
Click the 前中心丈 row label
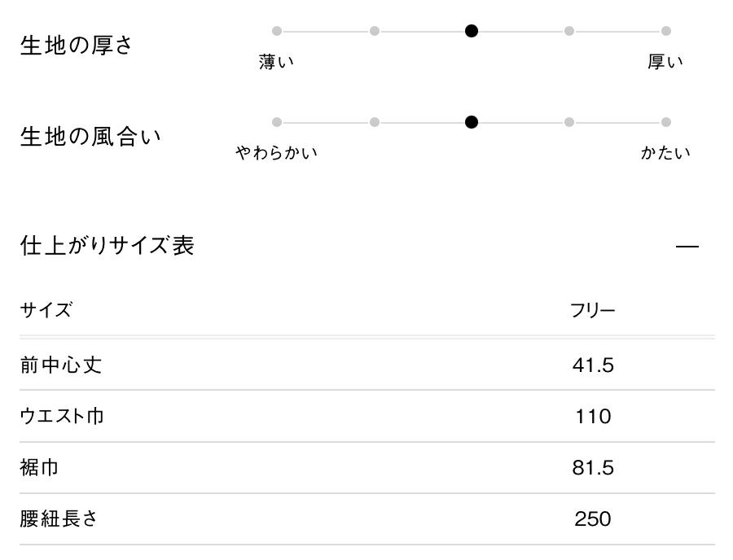click(x=61, y=365)
